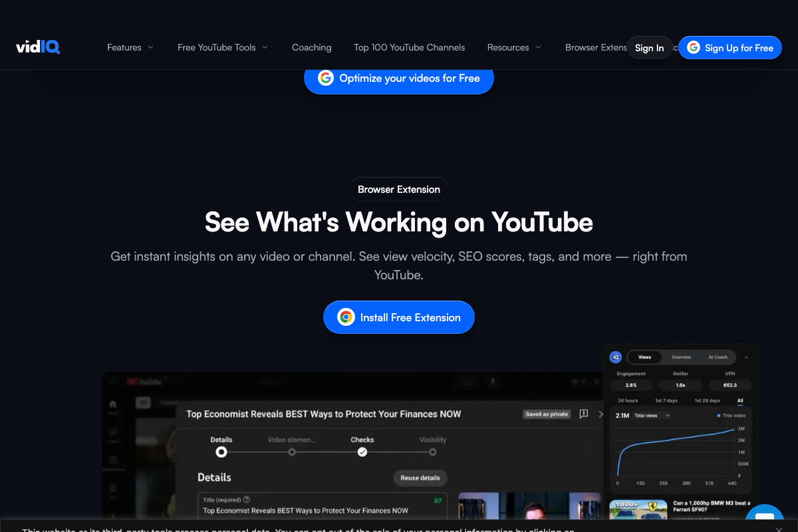Select the Video elements step
Screen dimensions: 798x532
pos(291,446)
